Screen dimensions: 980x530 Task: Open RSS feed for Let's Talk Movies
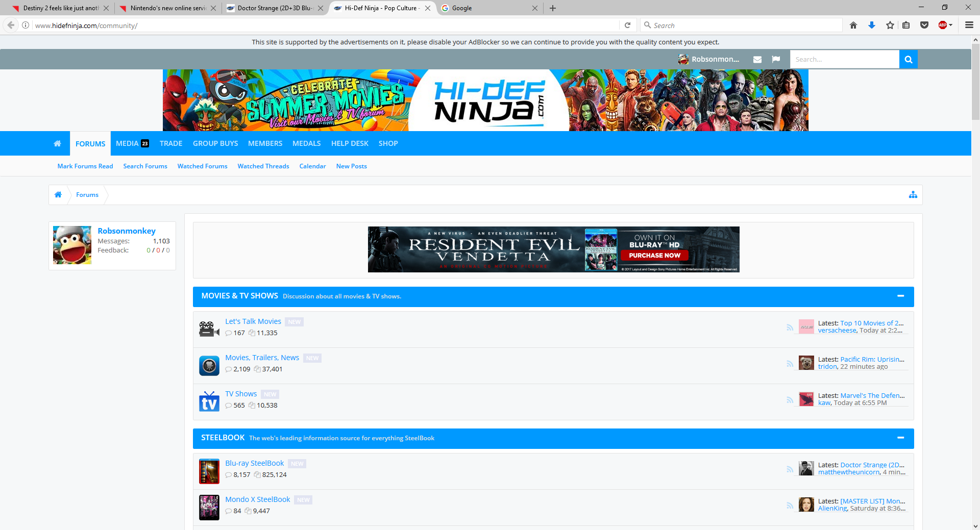(x=790, y=327)
